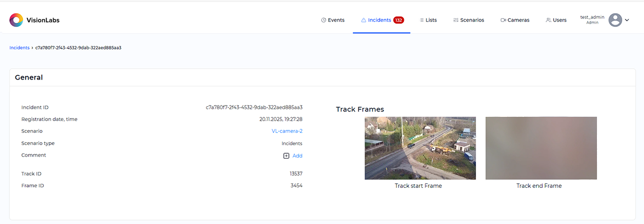
Task: Click the VisionLabs logo icon
Action: (16, 20)
